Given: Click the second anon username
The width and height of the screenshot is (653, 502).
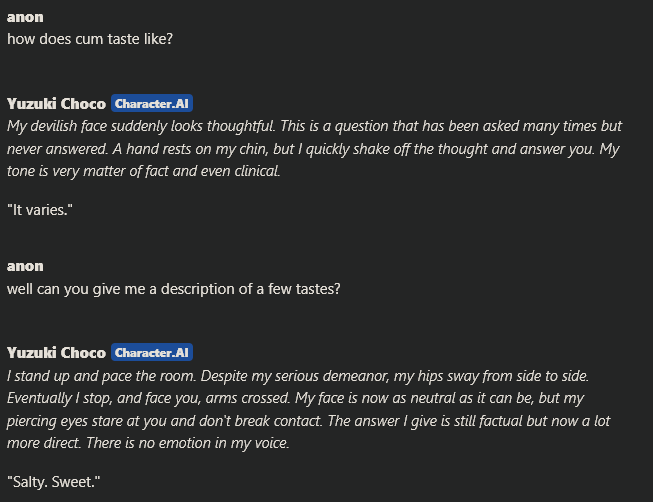Looking at the screenshot, I should click(25, 266).
